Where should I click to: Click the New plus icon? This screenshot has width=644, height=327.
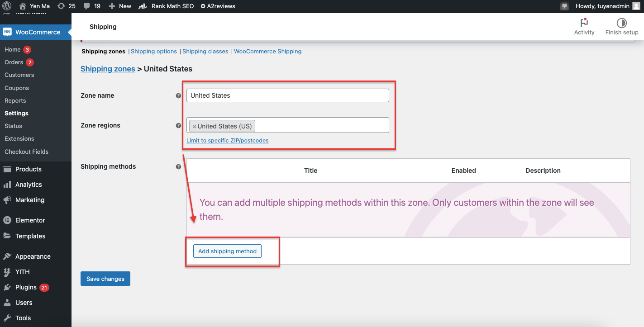point(112,6)
